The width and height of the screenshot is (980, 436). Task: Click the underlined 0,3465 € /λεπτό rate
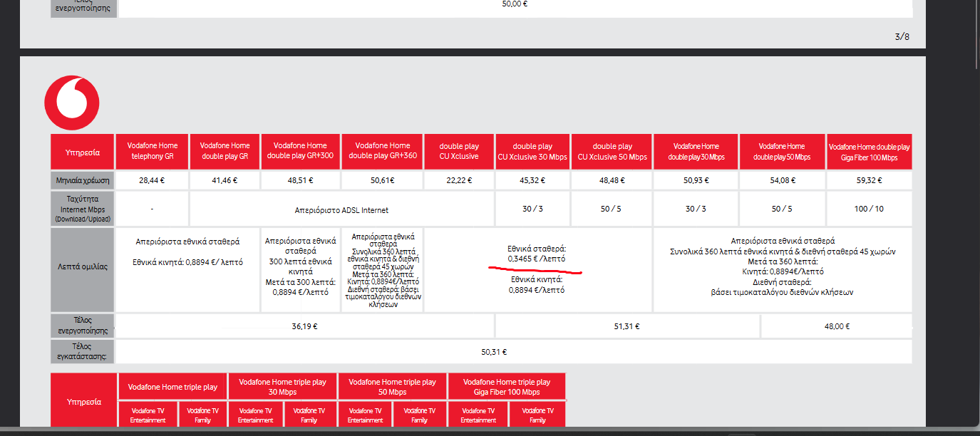[x=537, y=259]
